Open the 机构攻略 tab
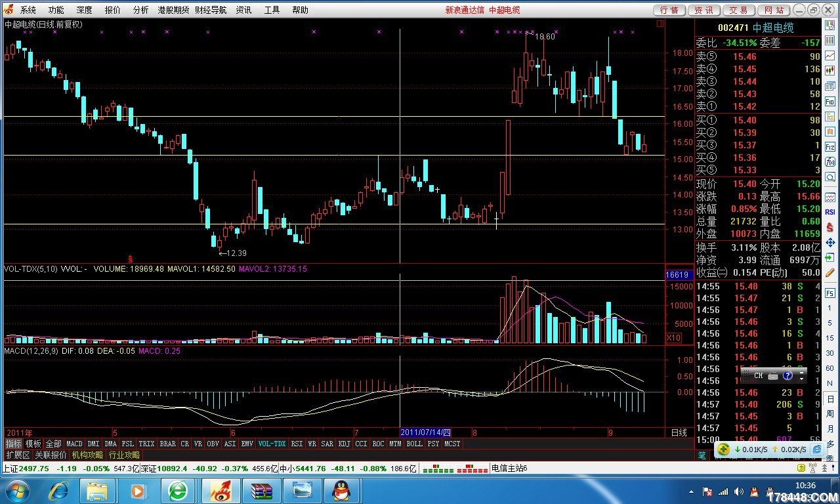Screen dimensions: 840x504 [x=87, y=455]
